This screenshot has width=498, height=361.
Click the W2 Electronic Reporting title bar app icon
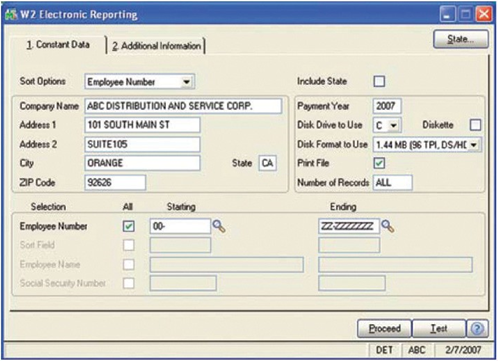[11, 15]
